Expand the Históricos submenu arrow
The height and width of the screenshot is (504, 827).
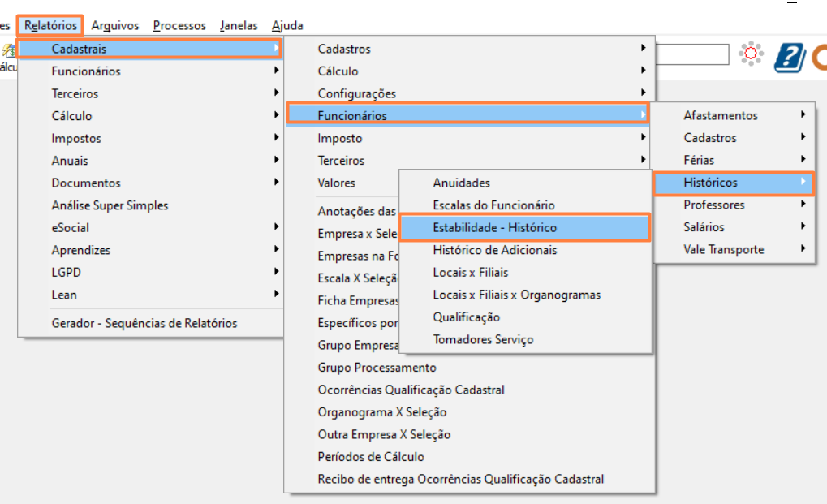[x=803, y=183]
